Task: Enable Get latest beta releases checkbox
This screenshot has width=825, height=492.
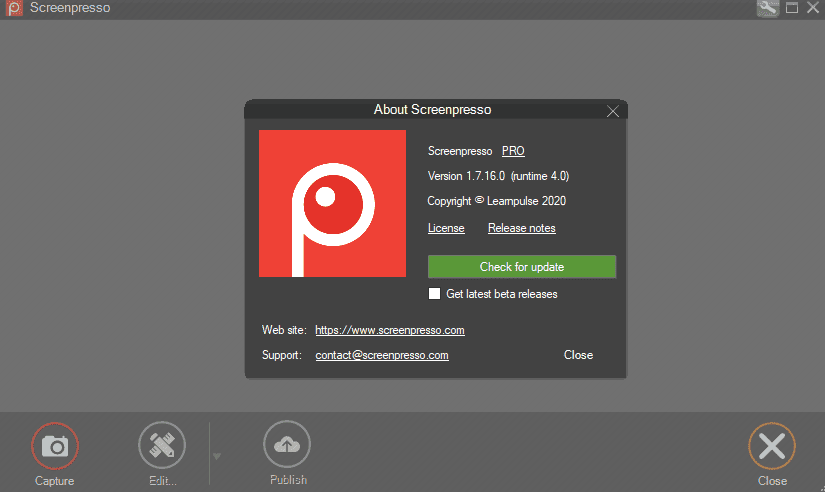Action: (x=434, y=294)
